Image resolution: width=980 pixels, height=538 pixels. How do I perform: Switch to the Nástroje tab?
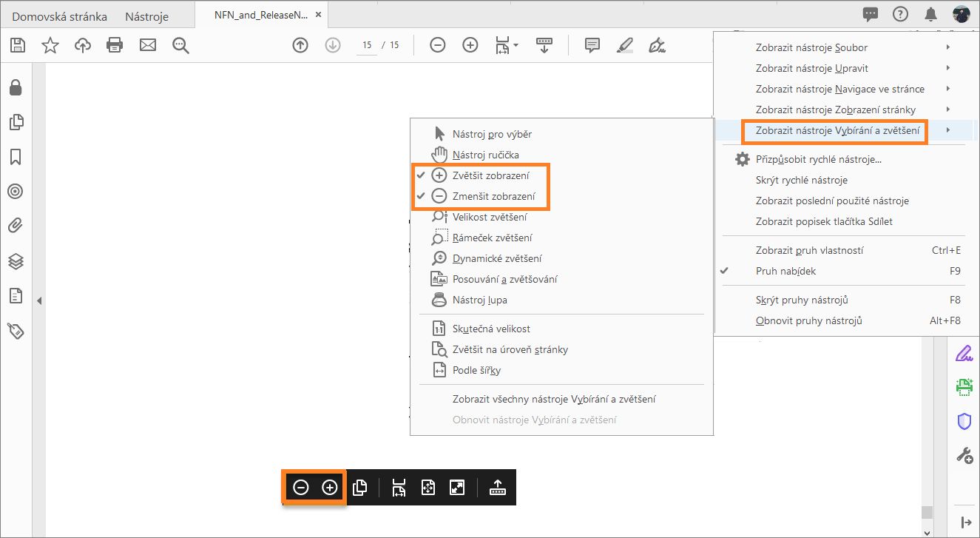pos(146,16)
